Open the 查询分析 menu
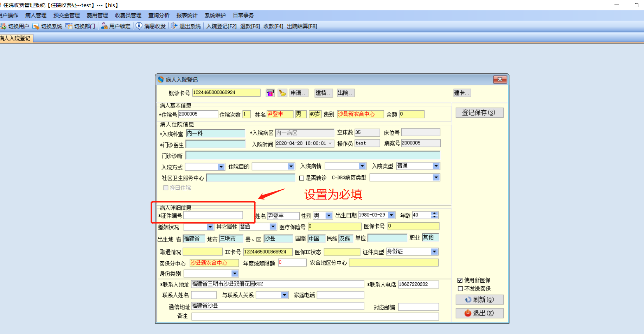This screenshot has height=334, width=644. [159, 15]
